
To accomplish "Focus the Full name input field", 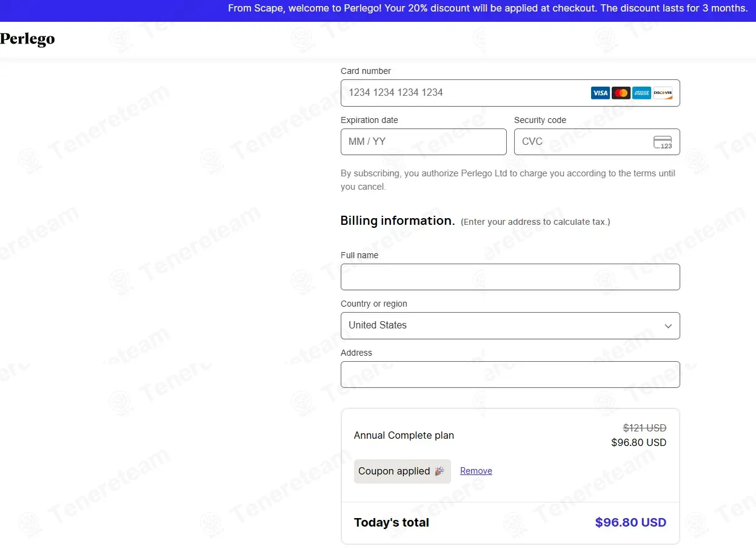I will pos(510,277).
